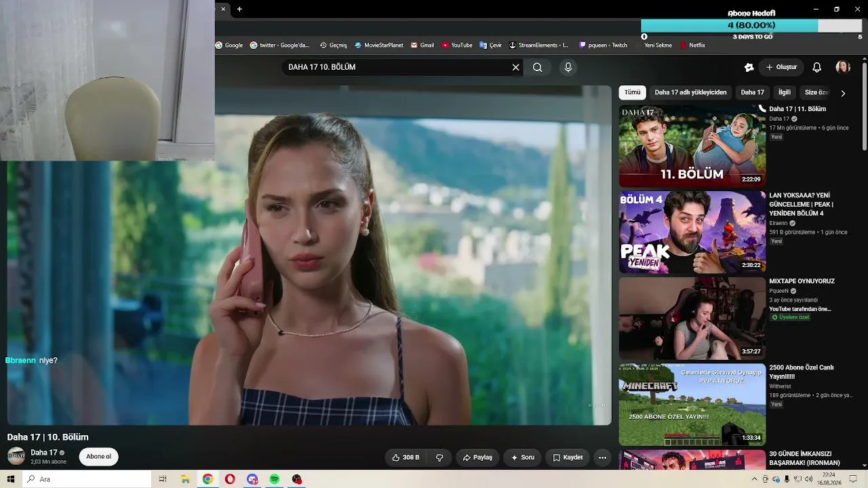Open the Çevir translate bookmark
Screen dimensions: 868x488
click(x=490, y=45)
